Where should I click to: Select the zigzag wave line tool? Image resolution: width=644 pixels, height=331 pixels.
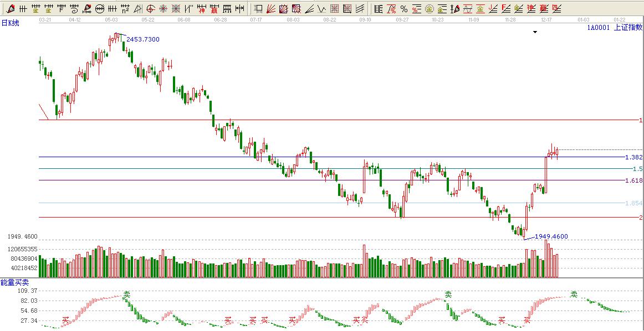click(x=321, y=8)
